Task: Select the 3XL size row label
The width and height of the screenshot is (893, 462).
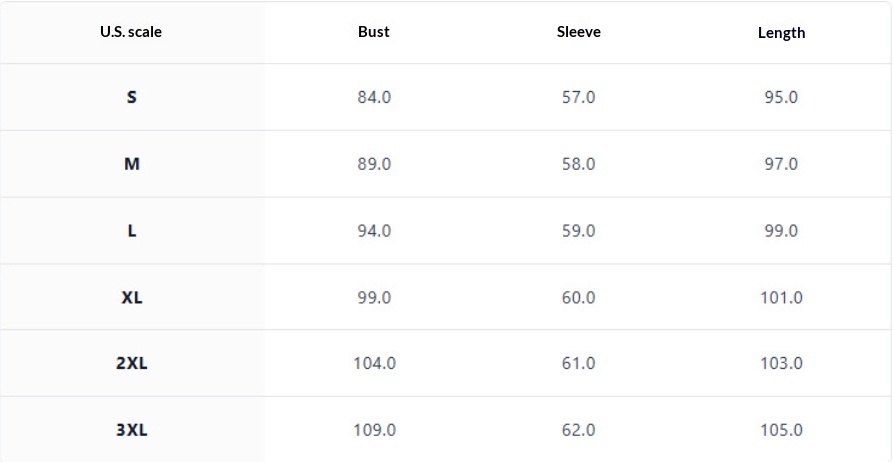Action: tap(131, 430)
